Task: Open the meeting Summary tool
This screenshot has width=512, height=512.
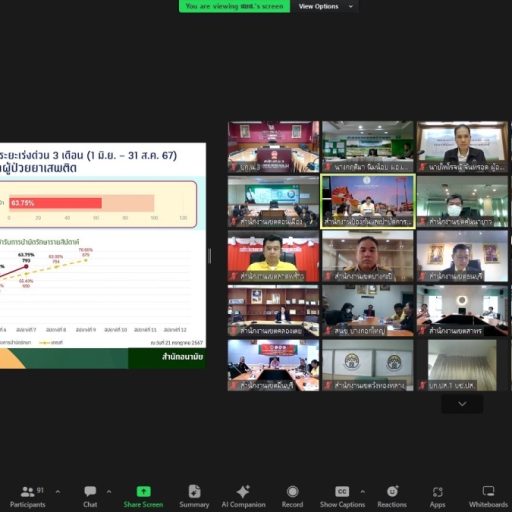Action: click(x=194, y=497)
